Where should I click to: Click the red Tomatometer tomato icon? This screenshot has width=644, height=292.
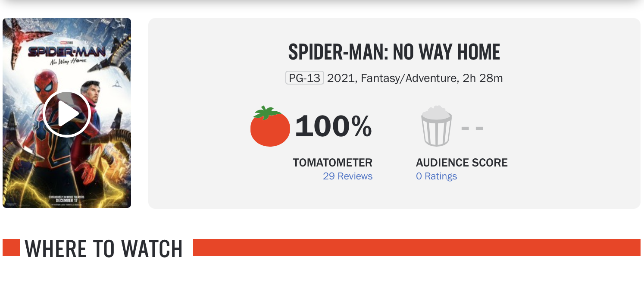coord(270,127)
